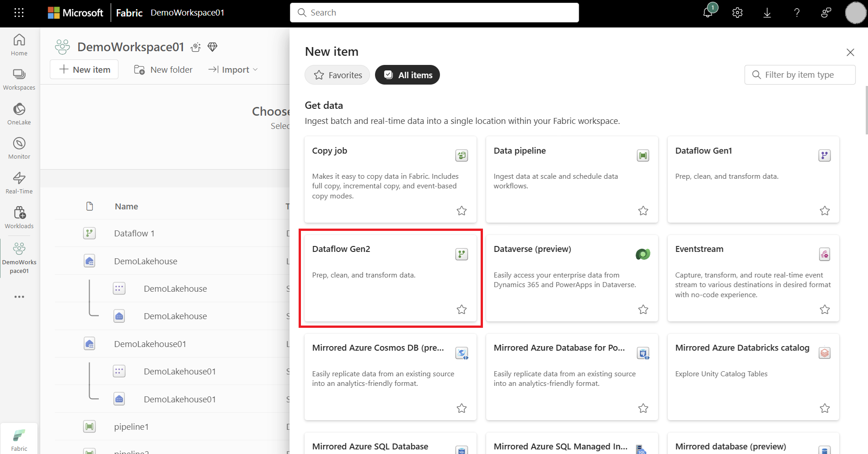Open Real-Time in the sidebar
This screenshot has width=868, height=454.
point(19,183)
